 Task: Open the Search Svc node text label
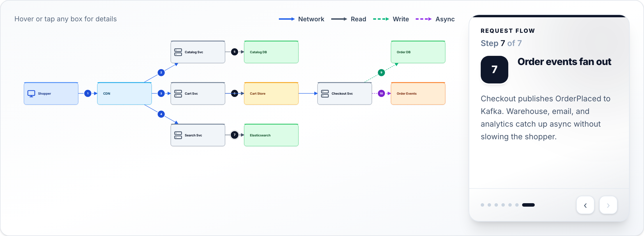[x=193, y=135]
